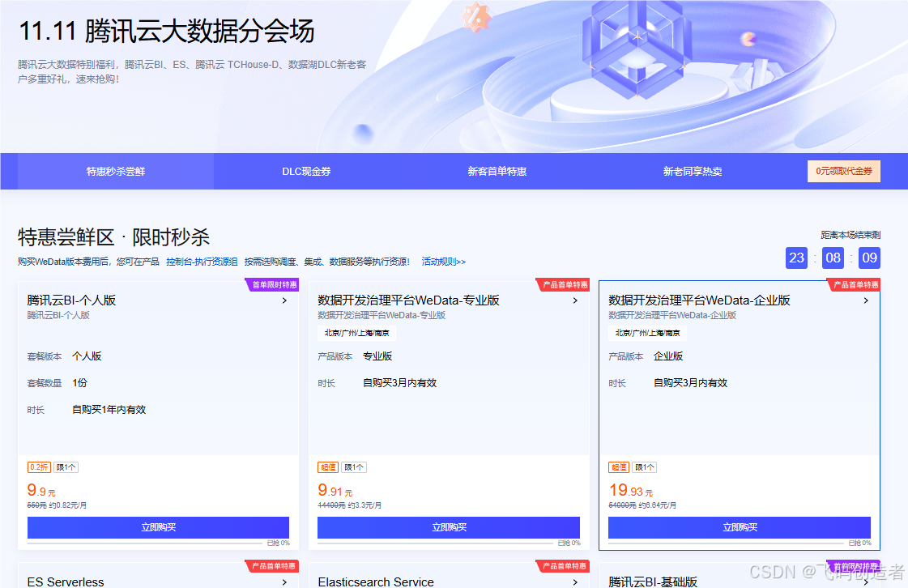Click the 自购买1年内有效 duration value
The width and height of the screenshot is (908, 588).
(109, 410)
